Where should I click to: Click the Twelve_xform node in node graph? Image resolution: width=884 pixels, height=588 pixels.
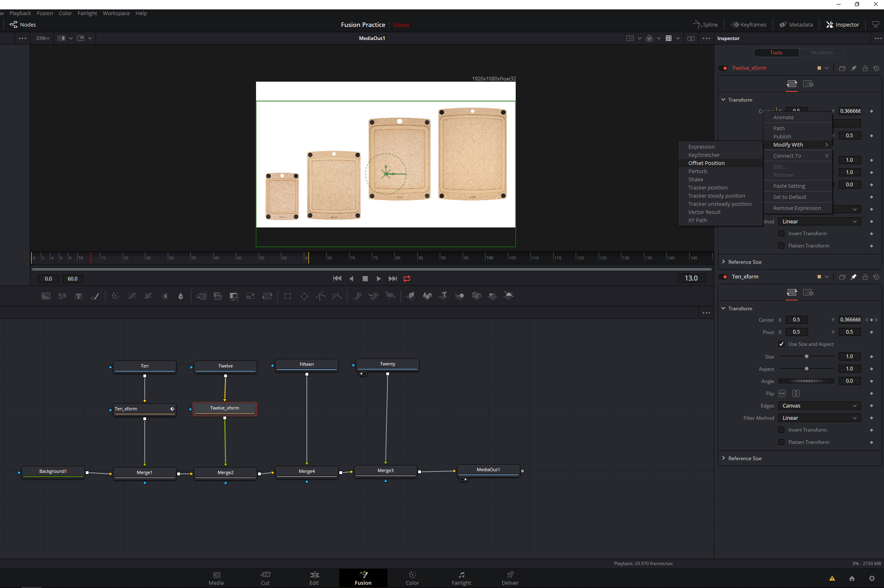(225, 408)
